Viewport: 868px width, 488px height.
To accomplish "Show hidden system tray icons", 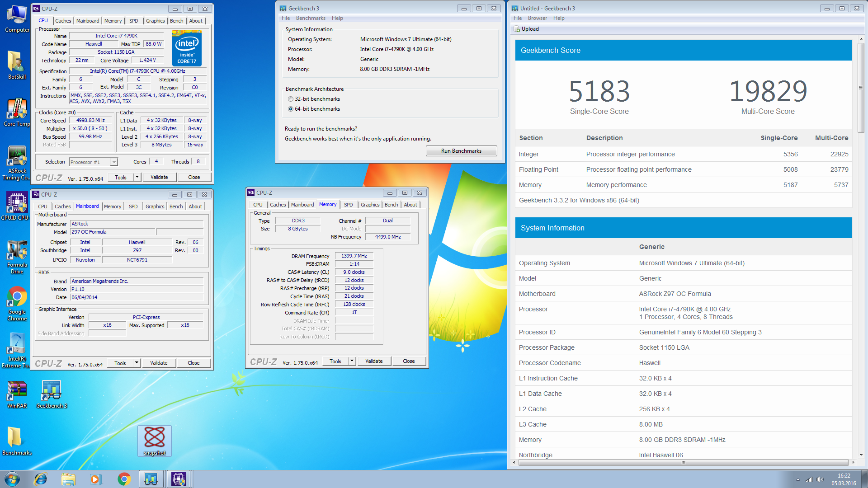I will (798, 479).
